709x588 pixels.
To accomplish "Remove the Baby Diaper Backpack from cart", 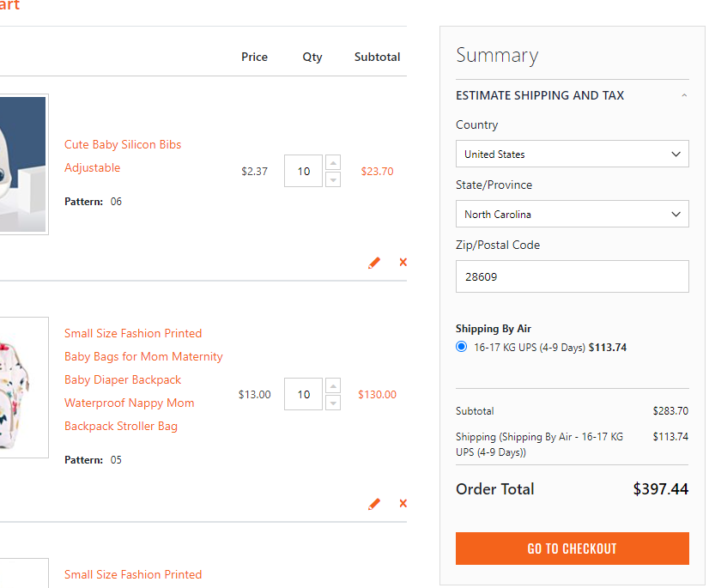I will point(403,504).
